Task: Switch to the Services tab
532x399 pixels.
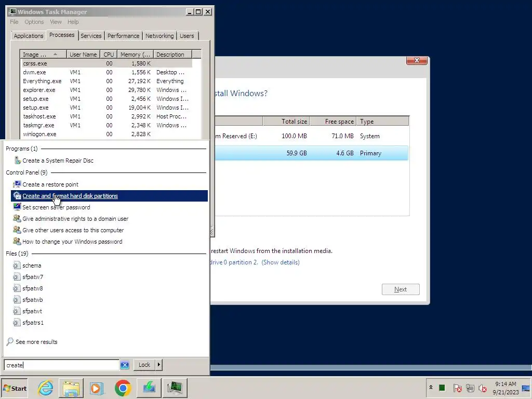Action: (91, 36)
